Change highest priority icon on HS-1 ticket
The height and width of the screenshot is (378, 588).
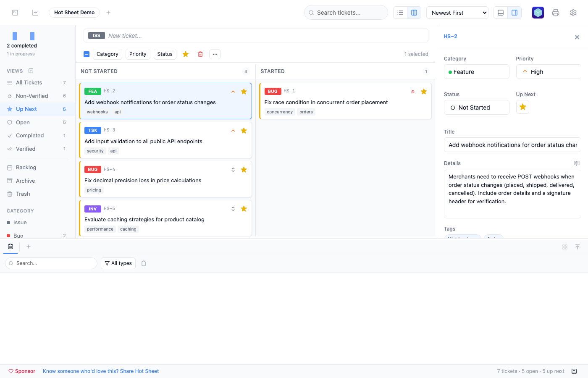coord(413,92)
